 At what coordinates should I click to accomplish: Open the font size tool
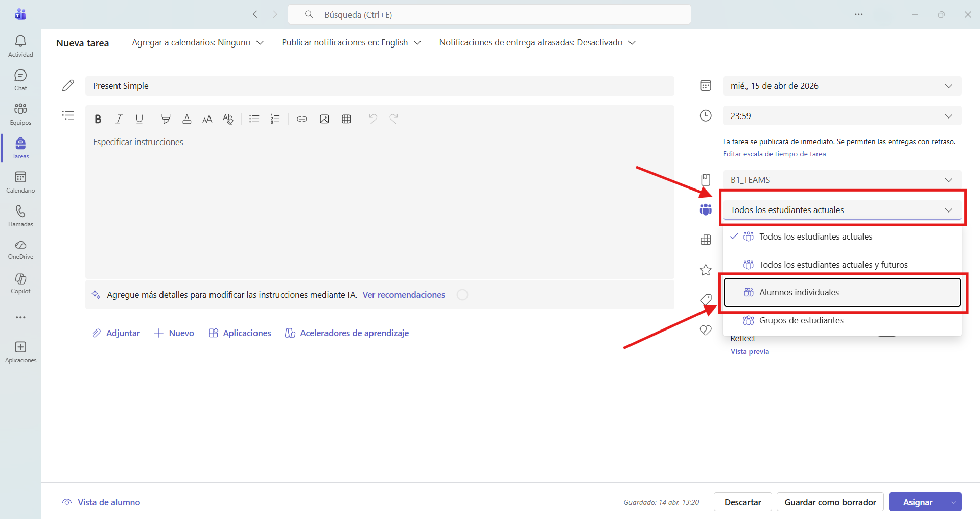207,119
